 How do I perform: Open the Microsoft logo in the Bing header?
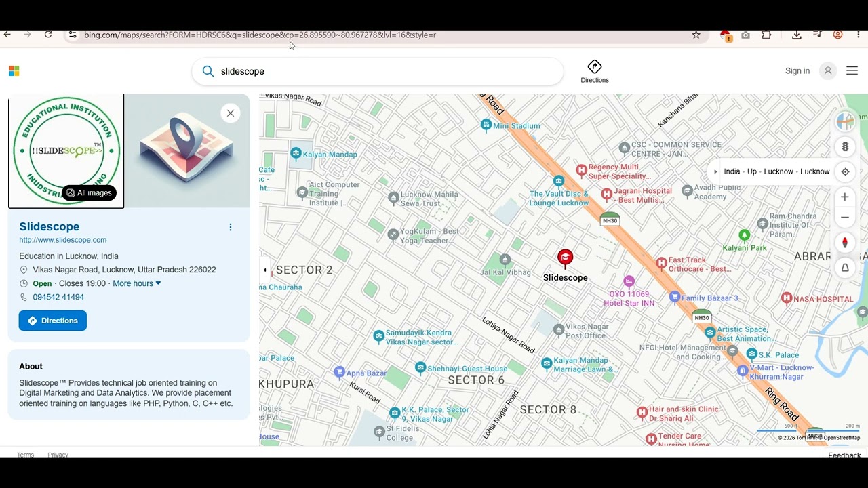coord(14,71)
